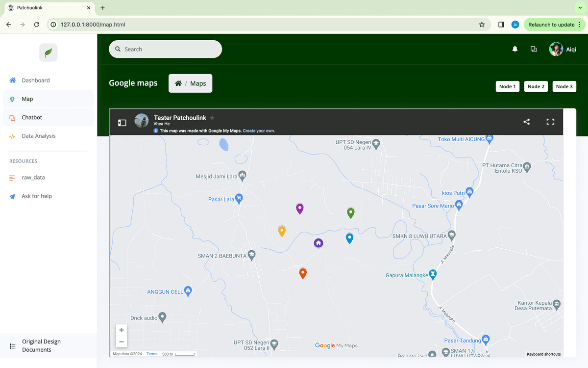The image size is (588, 368).
Task: Toggle the map legend side panel
Action: [x=122, y=123]
